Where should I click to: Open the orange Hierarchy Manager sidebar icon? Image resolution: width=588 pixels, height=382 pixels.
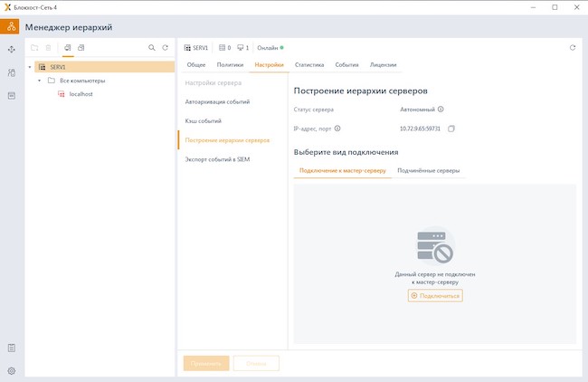pyautogui.click(x=10, y=26)
